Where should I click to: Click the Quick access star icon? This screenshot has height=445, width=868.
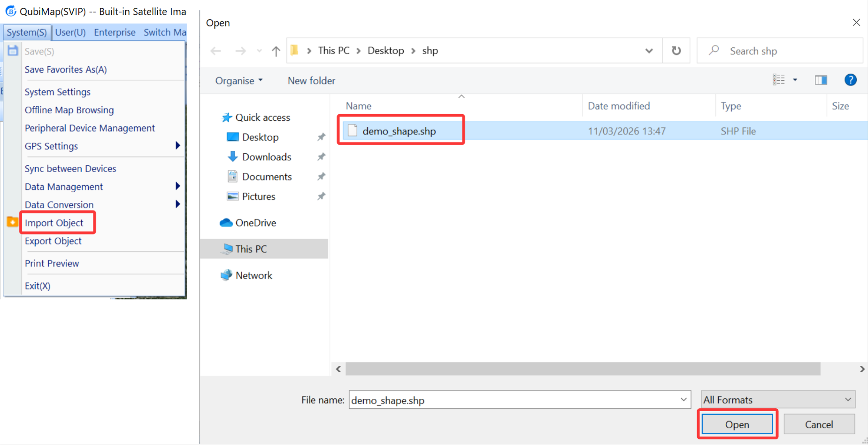[227, 117]
